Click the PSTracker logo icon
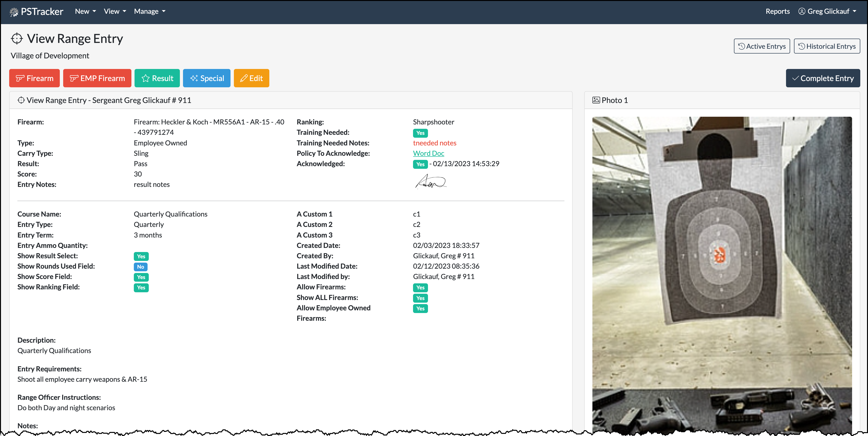The height and width of the screenshot is (436, 868). click(x=14, y=12)
